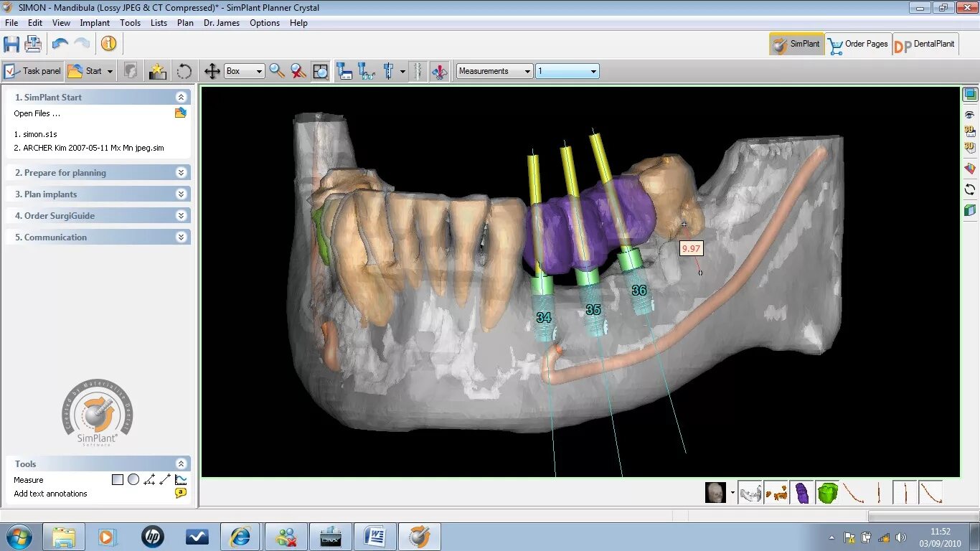Click the star sparkle wizard icon
This screenshot has width=980, height=551.
click(157, 71)
